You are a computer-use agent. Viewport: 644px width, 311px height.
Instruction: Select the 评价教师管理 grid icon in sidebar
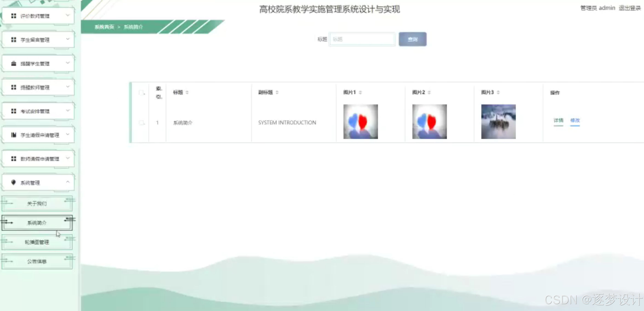click(x=14, y=15)
